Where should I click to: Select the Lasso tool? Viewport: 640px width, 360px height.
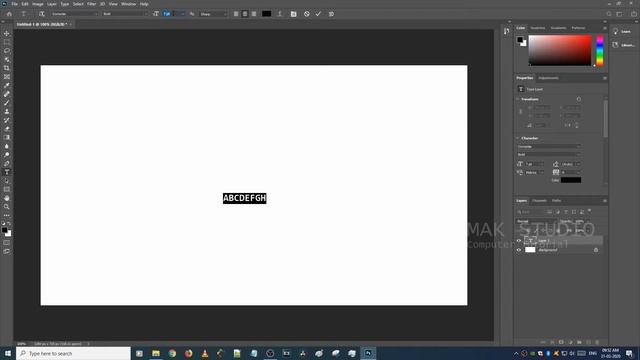pyautogui.click(x=7, y=51)
